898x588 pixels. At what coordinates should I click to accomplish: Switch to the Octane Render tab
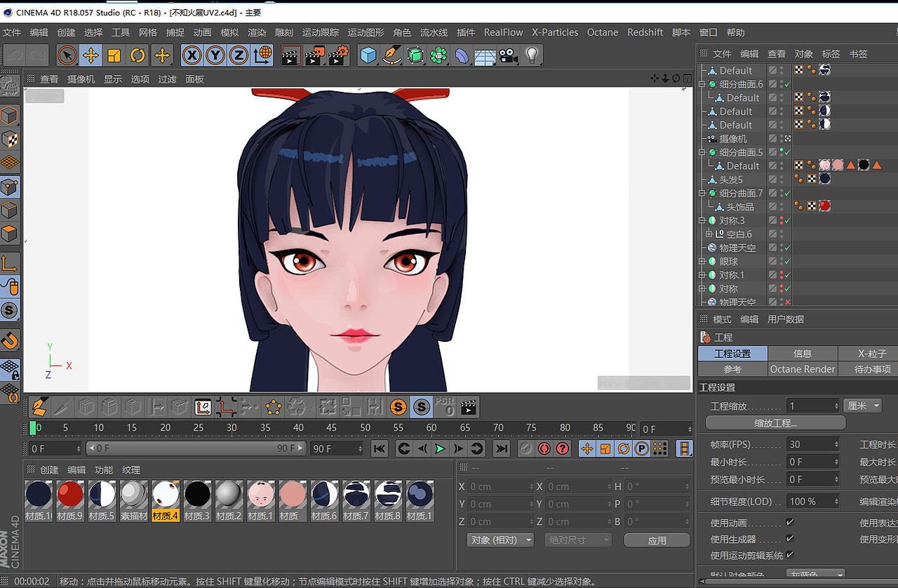click(803, 369)
